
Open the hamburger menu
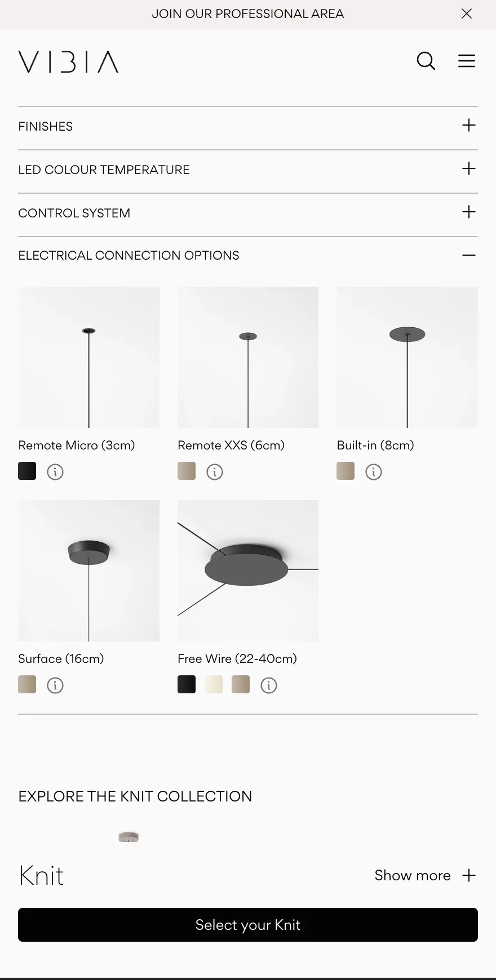click(467, 61)
